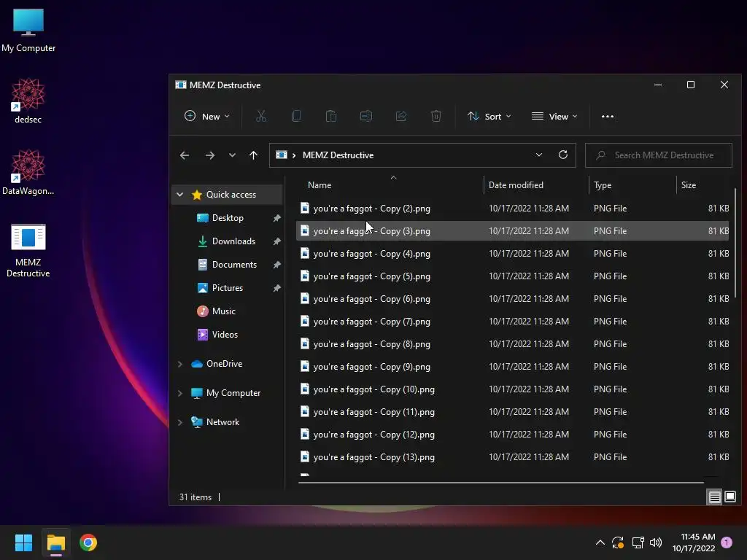
Task: Open Google Chrome from the taskbar
Action: click(88, 542)
